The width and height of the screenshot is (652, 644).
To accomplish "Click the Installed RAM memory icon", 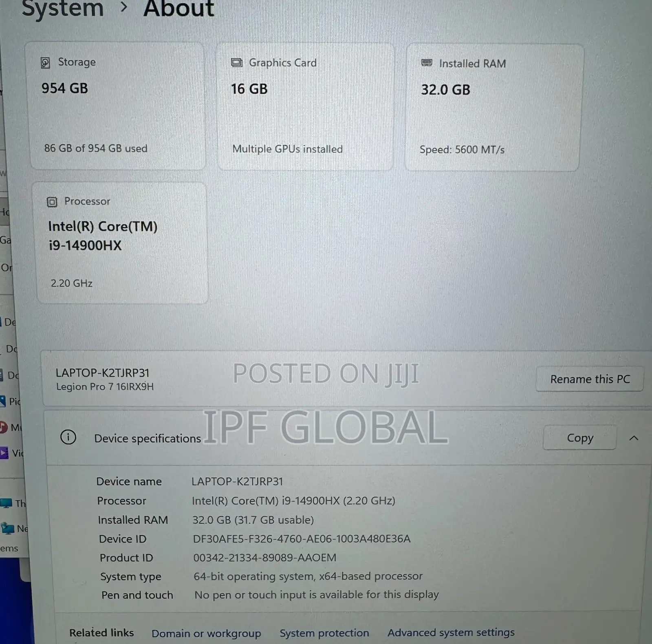I will click(x=427, y=63).
